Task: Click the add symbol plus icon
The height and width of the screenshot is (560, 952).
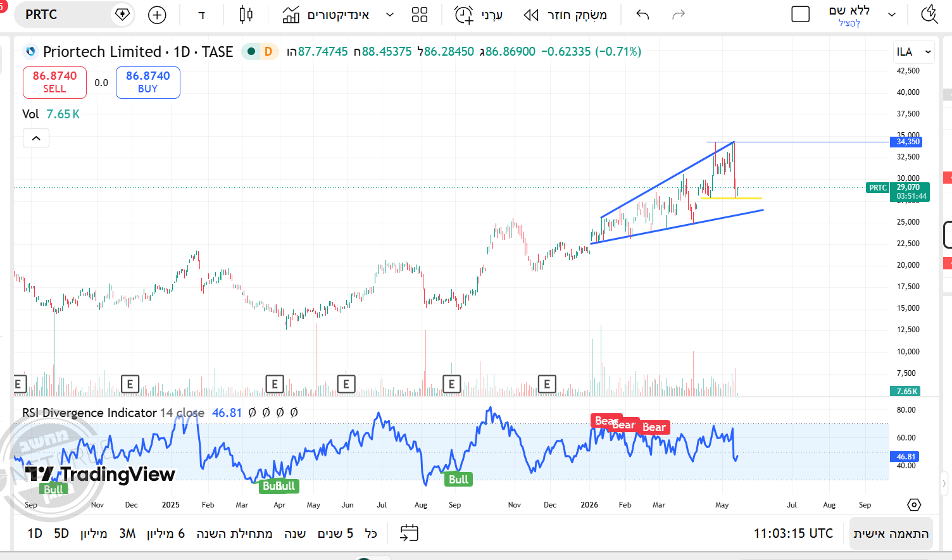Action: (157, 15)
